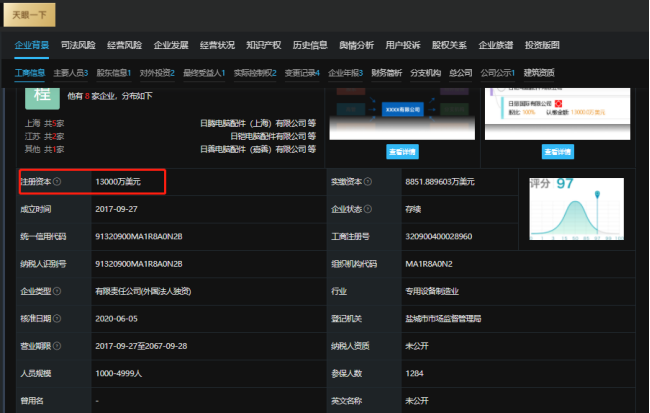Click 查看详情 under the equity diagram
The width and height of the screenshot is (650, 413).
403,152
